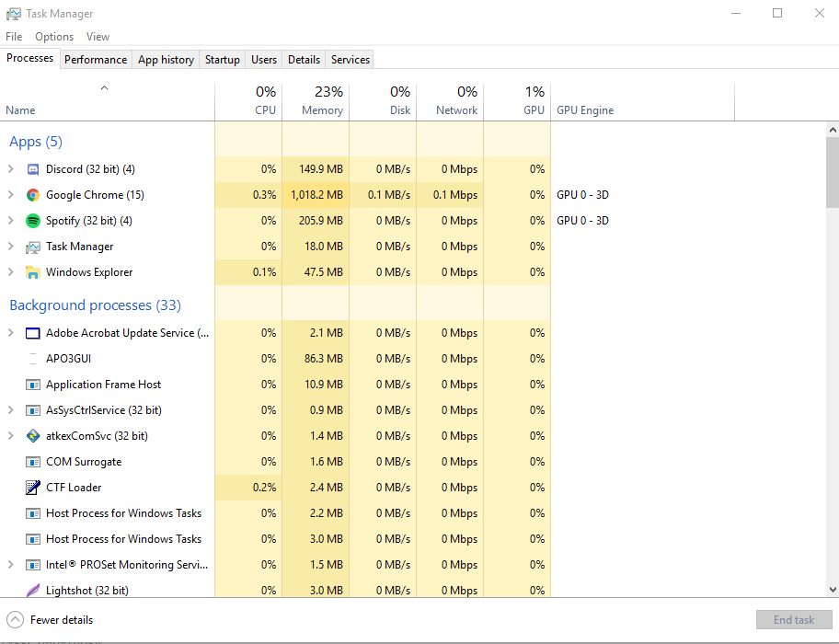Click the Lightshot feather icon

pos(33,591)
